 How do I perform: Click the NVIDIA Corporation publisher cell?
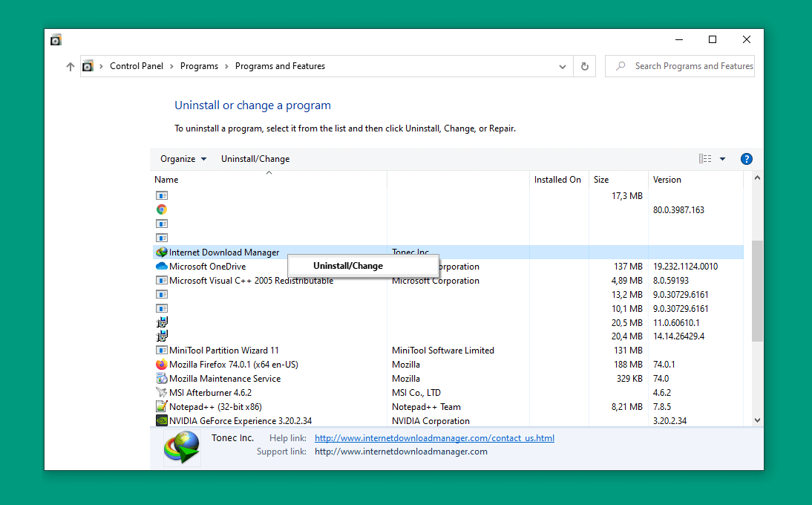pos(430,420)
